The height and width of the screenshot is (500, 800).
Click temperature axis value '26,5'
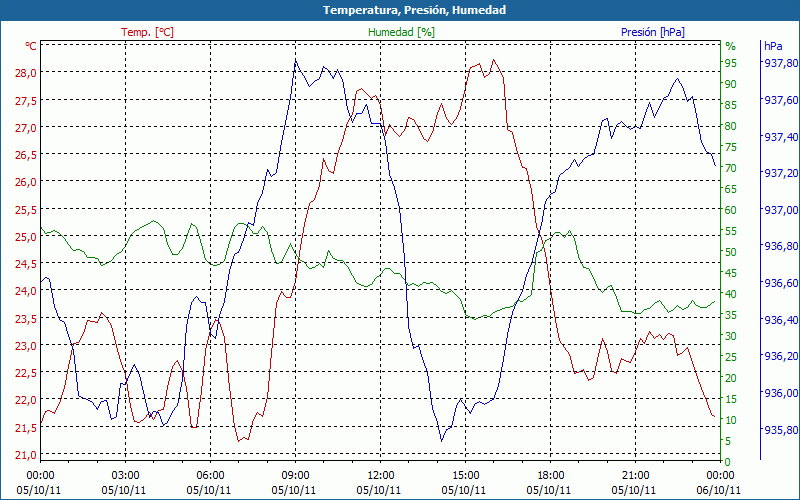[x=26, y=155]
